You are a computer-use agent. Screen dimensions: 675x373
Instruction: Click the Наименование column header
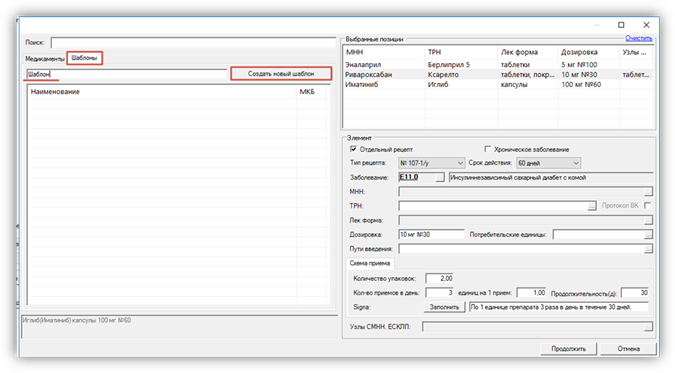[162, 92]
